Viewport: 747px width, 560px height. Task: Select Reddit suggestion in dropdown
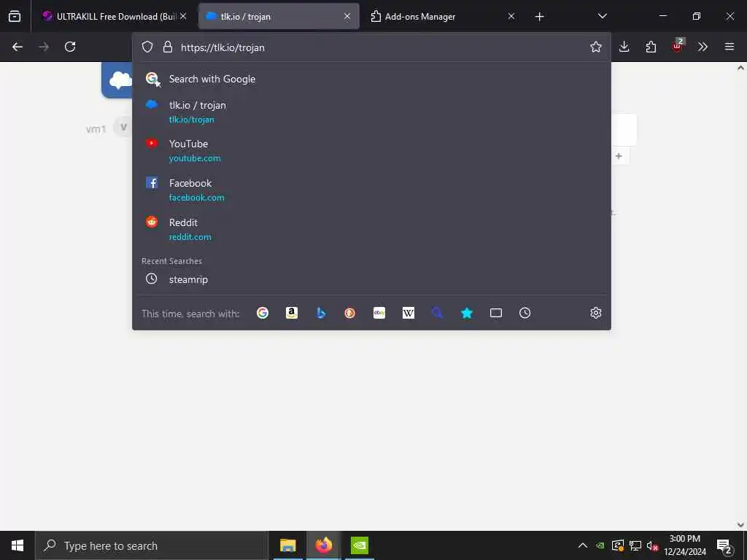pyautogui.click(x=371, y=229)
